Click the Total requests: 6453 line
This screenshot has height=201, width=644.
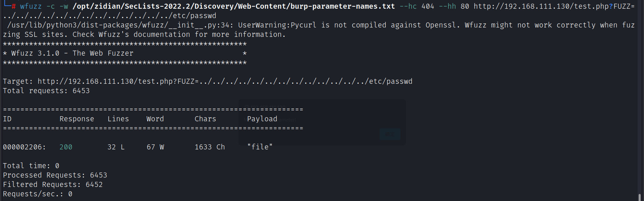[x=46, y=91]
